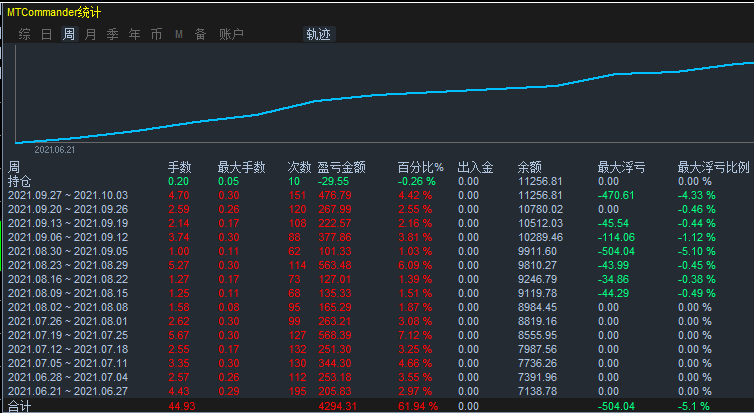This screenshot has height=413, width=754.
Task: Select the 持仓 positions row
Action: pyautogui.click(x=377, y=181)
